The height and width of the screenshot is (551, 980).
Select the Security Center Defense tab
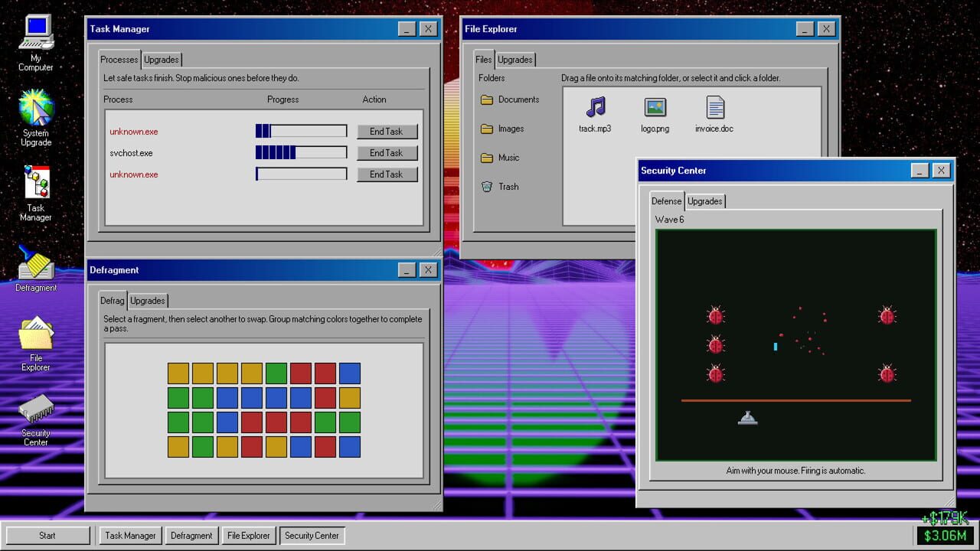[x=666, y=201]
